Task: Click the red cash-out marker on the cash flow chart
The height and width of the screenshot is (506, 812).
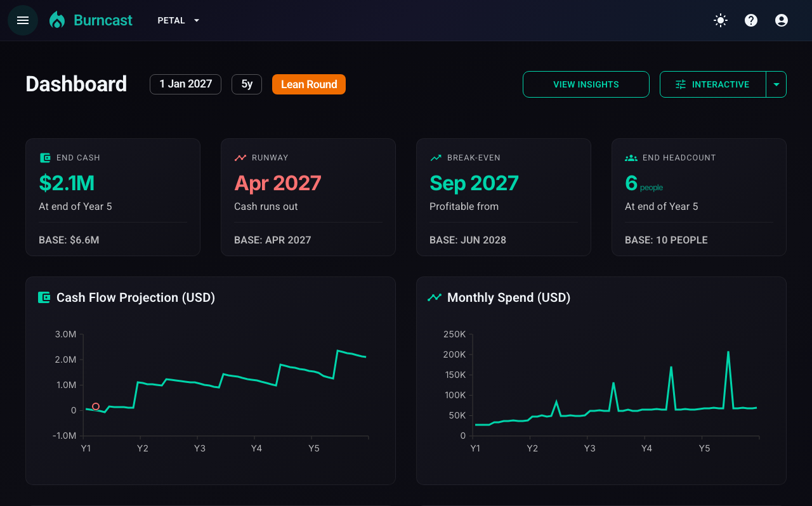Action: 96,406
